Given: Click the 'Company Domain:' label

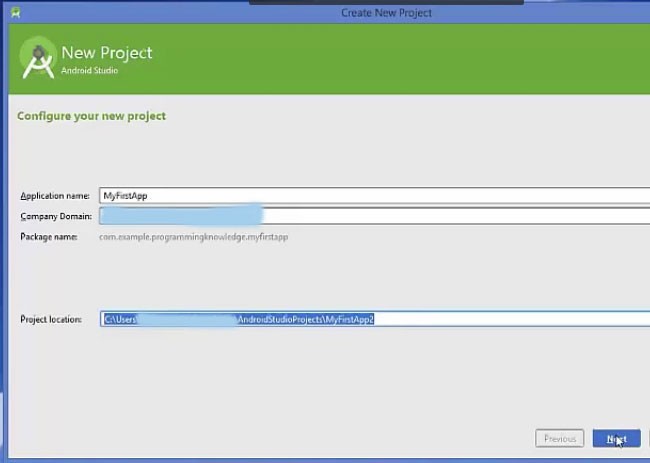Looking at the screenshot, I should click(x=56, y=216).
